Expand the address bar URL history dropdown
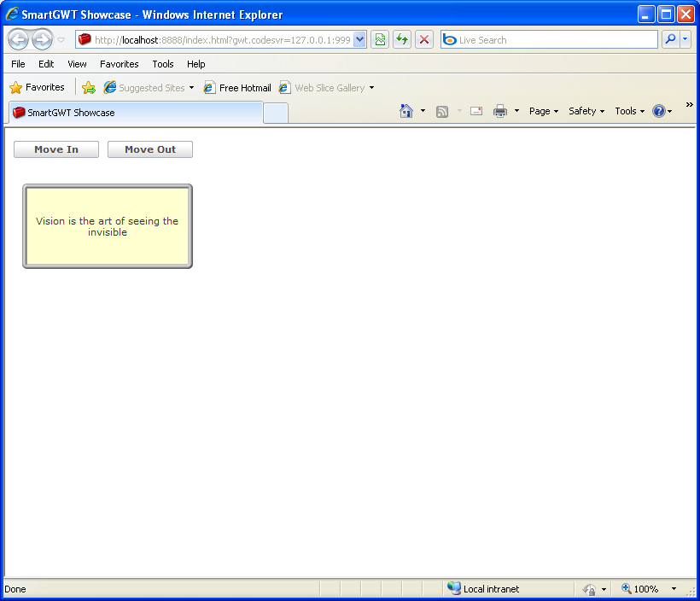This screenshot has width=700, height=601. [x=360, y=40]
